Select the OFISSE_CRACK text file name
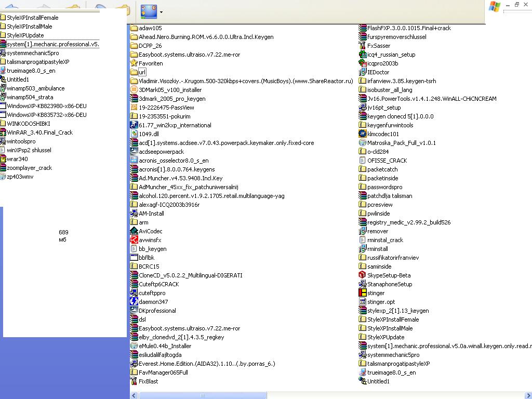 point(387,160)
